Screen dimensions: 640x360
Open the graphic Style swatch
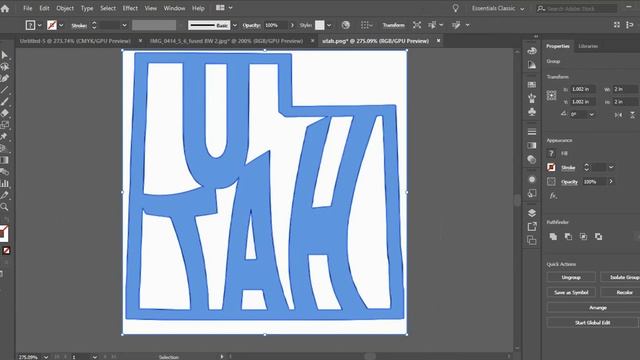320,25
